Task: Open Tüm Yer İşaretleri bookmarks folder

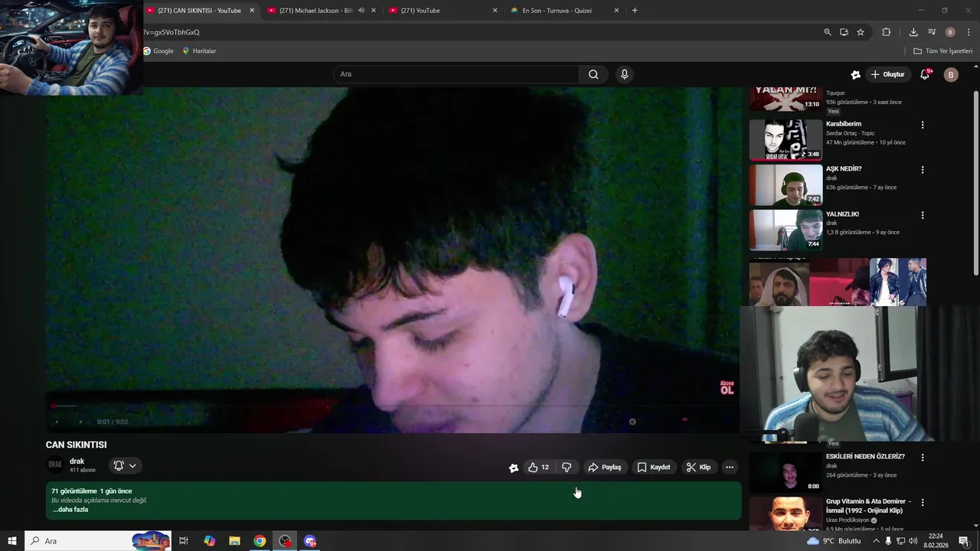Action: tap(942, 51)
